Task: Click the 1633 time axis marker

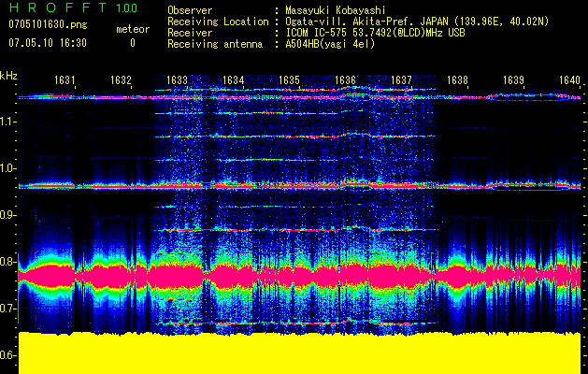Action: coord(177,79)
